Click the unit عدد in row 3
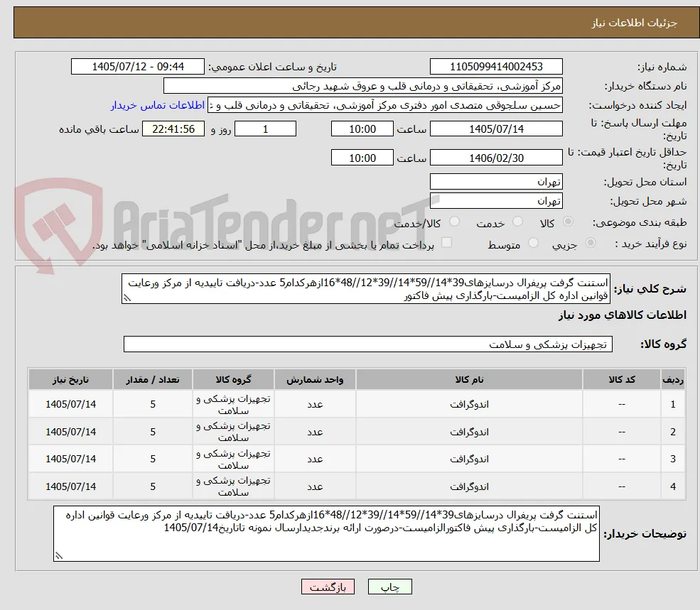This screenshot has height=610, width=700. click(x=316, y=459)
